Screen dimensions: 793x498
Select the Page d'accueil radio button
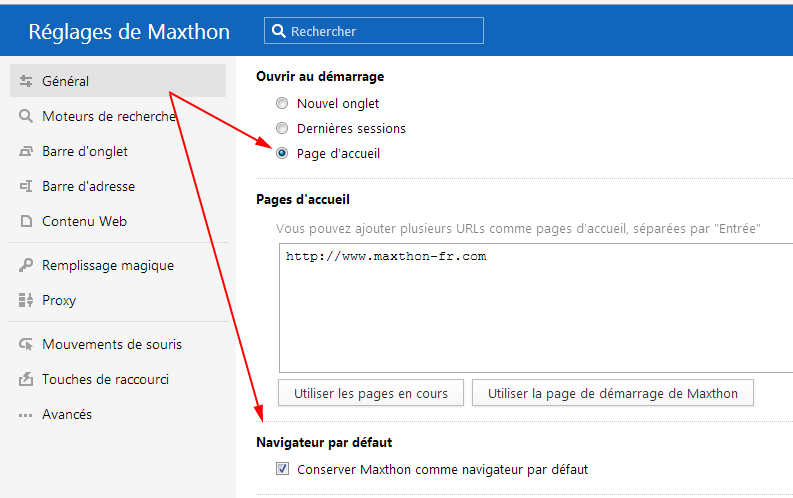(x=282, y=153)
